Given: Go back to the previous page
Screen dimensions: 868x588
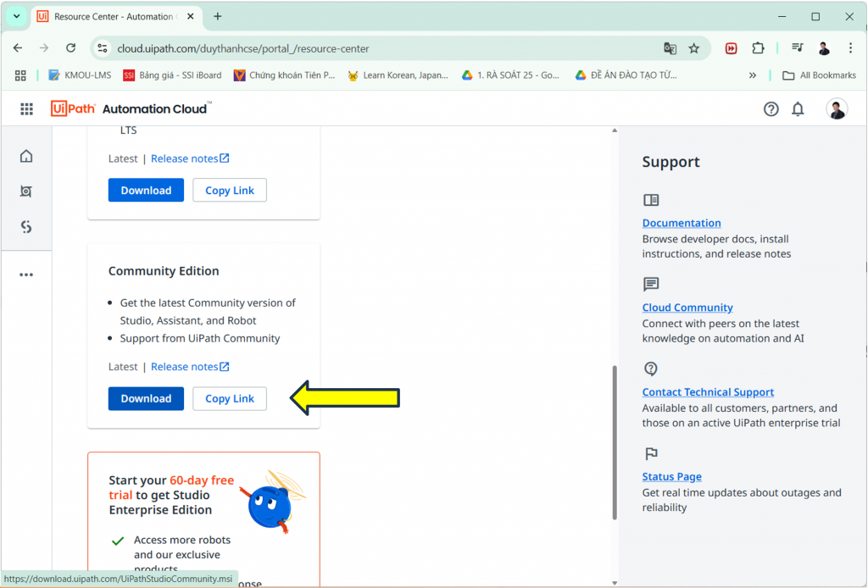Looking at the screenshot, I should [18, 48].
